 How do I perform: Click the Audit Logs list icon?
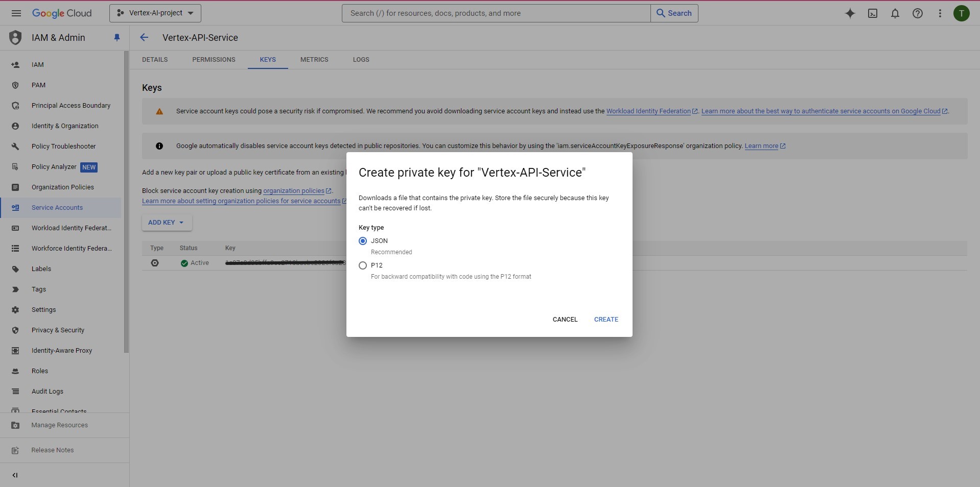[15, 392]
